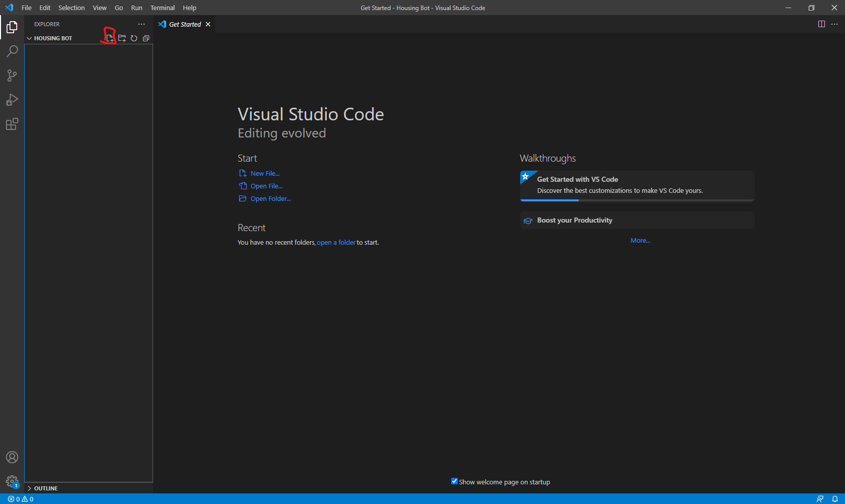Click the VS Code logo in title bar
The height and width of the screenshot is (504, 845).
(x=9, y=8)
